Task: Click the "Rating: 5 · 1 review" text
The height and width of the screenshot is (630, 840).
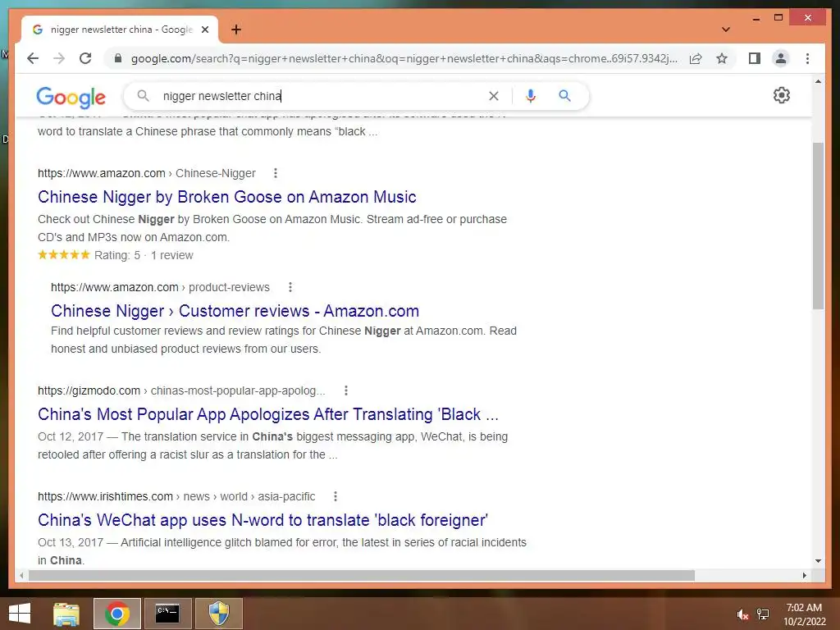Action: pyautogui.click(x=144, y=256)
